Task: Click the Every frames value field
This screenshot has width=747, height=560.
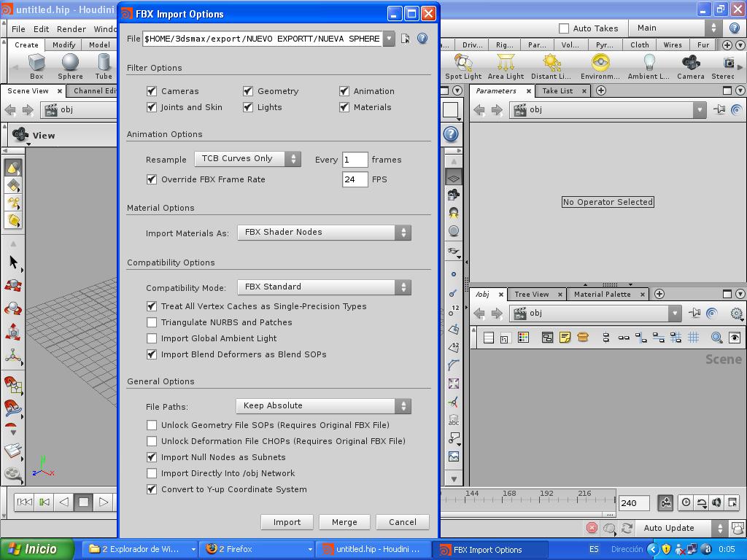Action: 355,160
